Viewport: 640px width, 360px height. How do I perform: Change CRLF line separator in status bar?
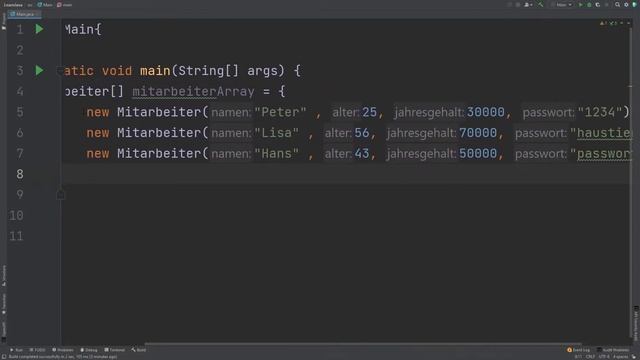[x=590, y=357]
